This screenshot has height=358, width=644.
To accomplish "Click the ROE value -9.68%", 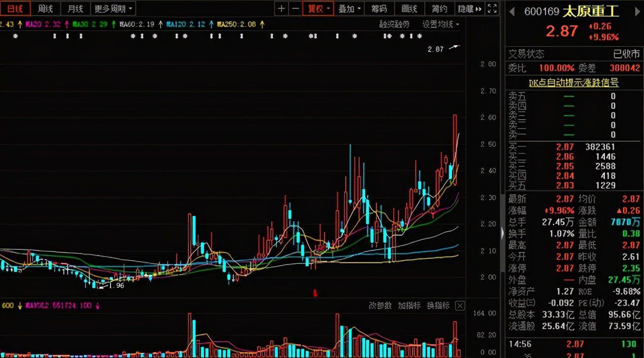I will [626, 292].
